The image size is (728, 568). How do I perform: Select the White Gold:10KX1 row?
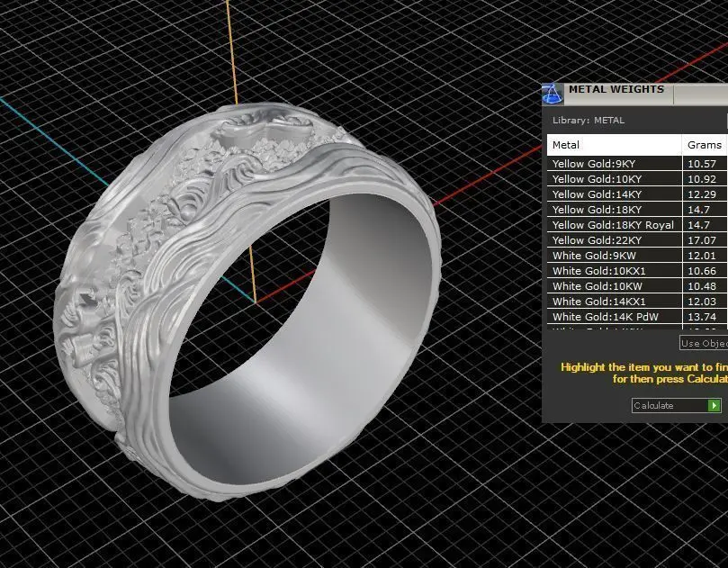click(637, 271)
